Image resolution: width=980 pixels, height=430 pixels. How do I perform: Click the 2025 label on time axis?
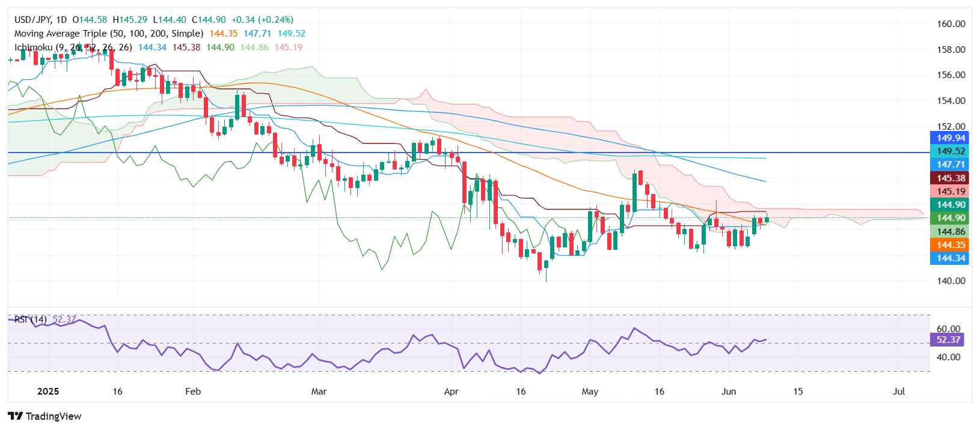(x=48, y=392)
